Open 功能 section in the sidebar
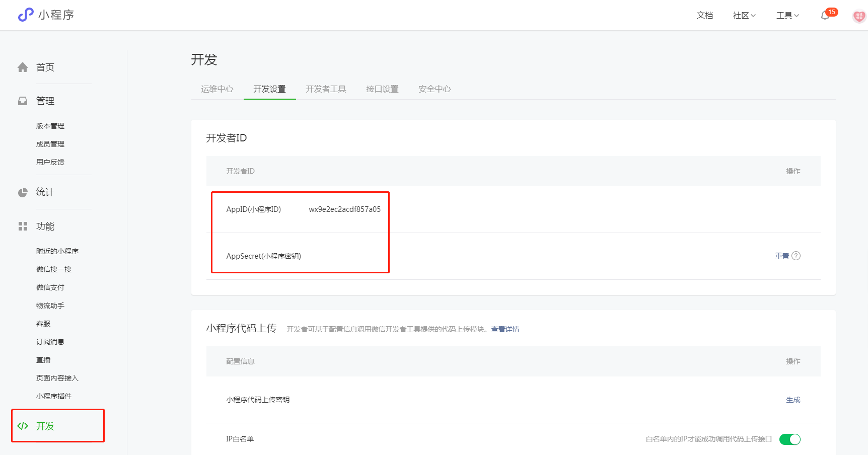 click(45, 226)
